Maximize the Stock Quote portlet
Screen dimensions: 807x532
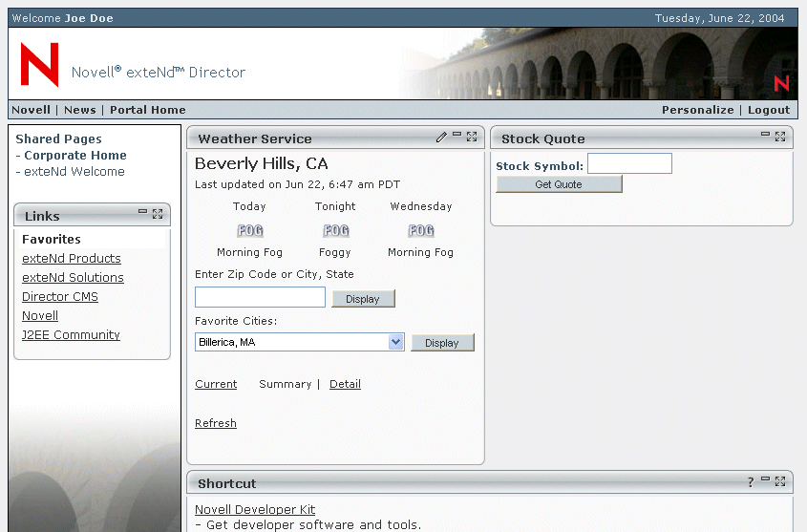click(x=780, y=137)
